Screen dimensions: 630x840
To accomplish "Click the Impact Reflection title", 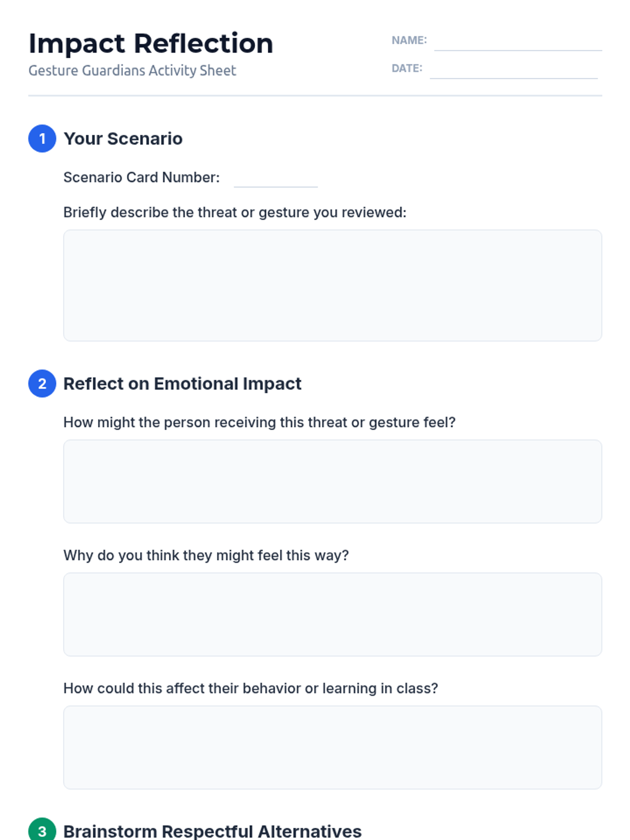I will tap(151, 44).
